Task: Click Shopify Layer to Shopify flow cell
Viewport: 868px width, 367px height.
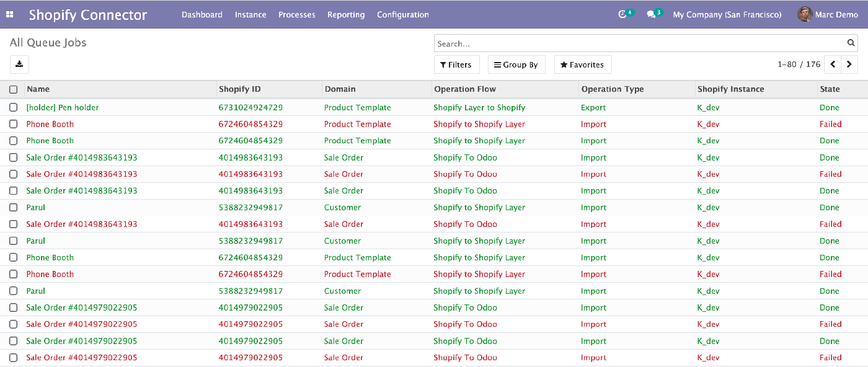Action: tap(479, 107)
